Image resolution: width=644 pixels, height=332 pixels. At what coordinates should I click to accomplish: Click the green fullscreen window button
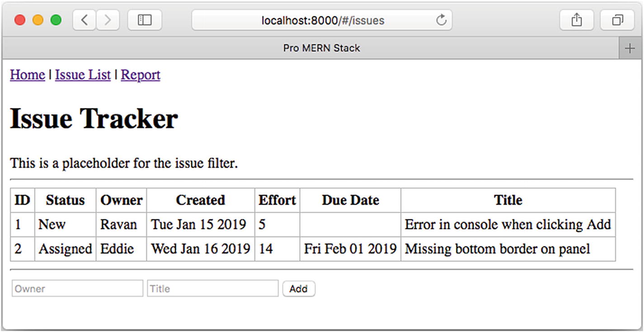(56, 20)
